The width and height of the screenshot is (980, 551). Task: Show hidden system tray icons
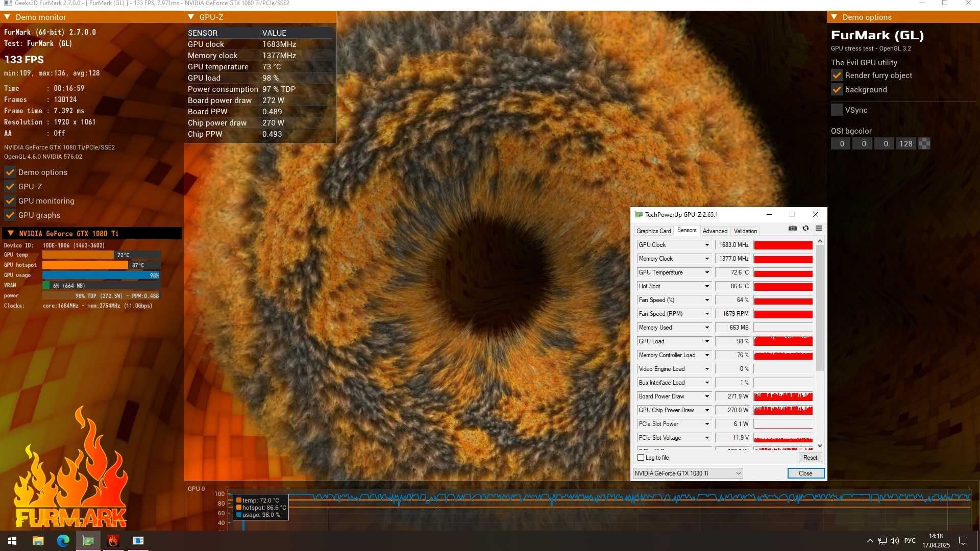click(870, 541)
